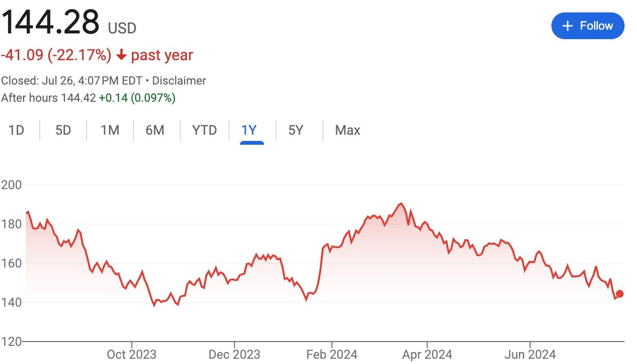This screenshot has height=364, width=637.
Task: Open the 5Y chart view
Action: [296, 130]
